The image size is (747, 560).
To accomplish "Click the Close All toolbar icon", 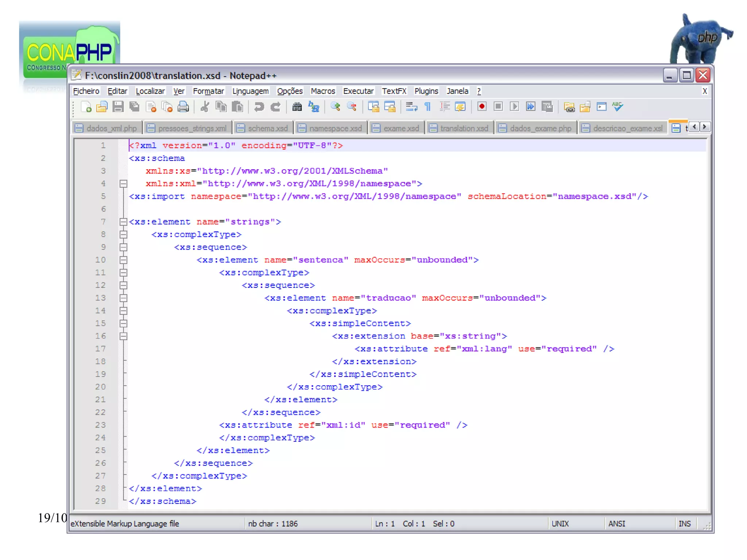I will [x=167, y=107].
